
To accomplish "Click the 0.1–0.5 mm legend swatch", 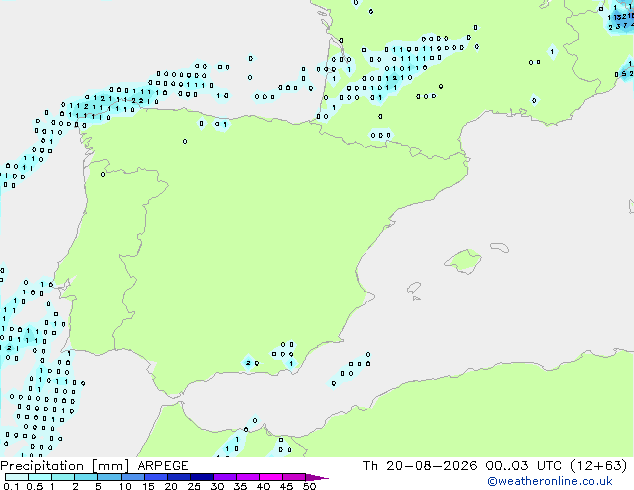I will click(x=17, y=477).
